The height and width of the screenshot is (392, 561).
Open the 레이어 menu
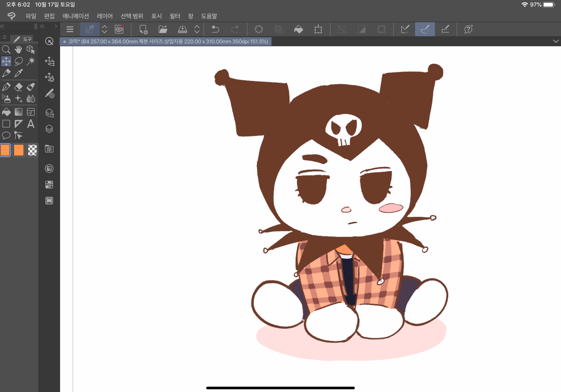105,16
